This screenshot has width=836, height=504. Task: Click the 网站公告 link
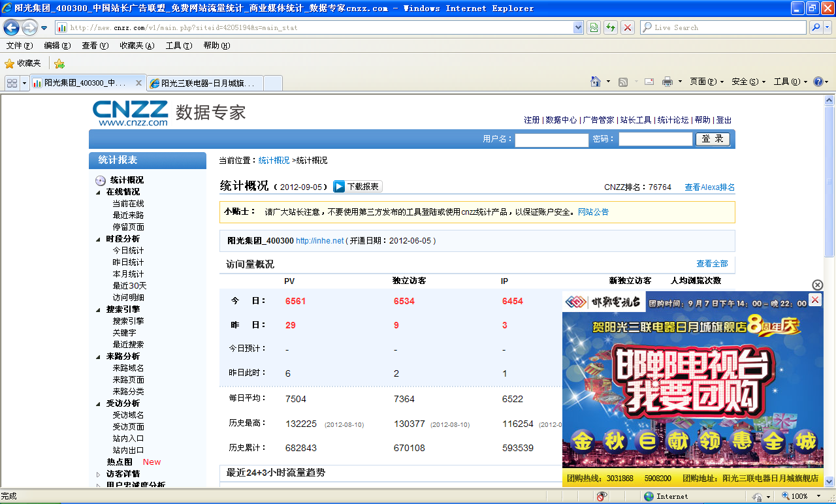pos(593,212)
